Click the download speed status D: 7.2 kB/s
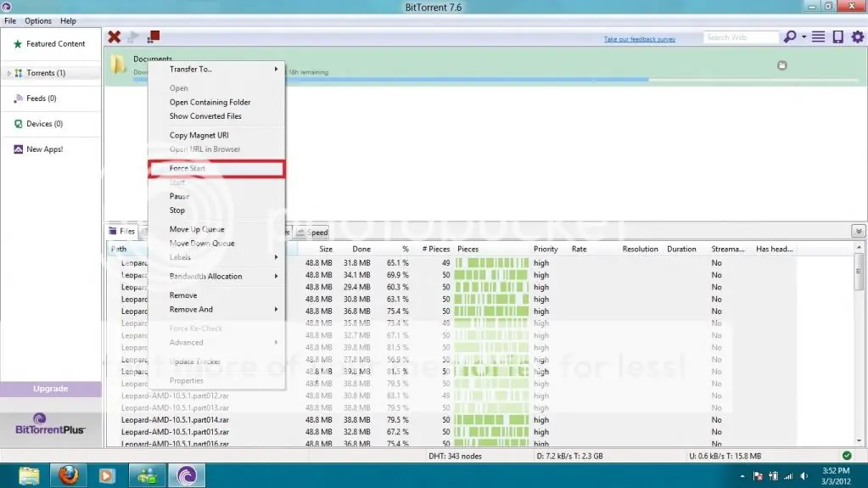Viewport: 868px width, 488px height. tap(569, 457)
